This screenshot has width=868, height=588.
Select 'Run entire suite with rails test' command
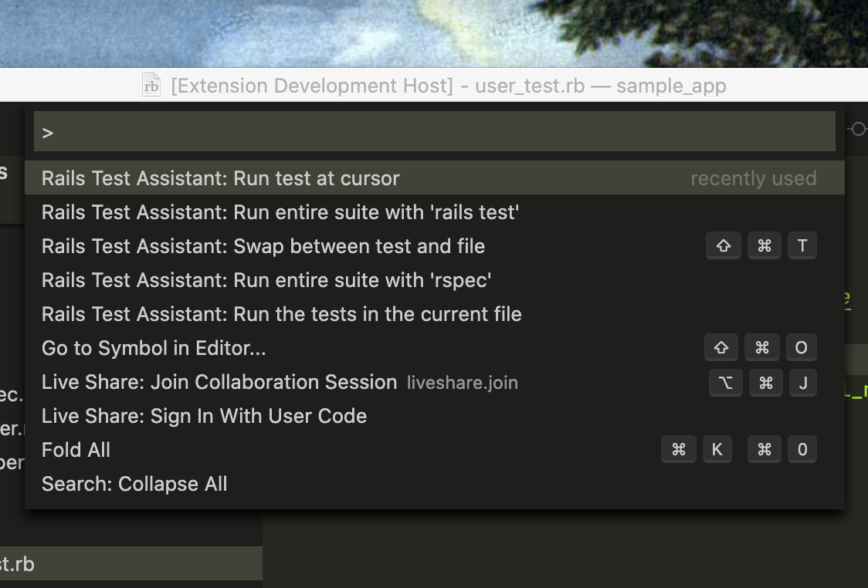click(x=435, y=212)
